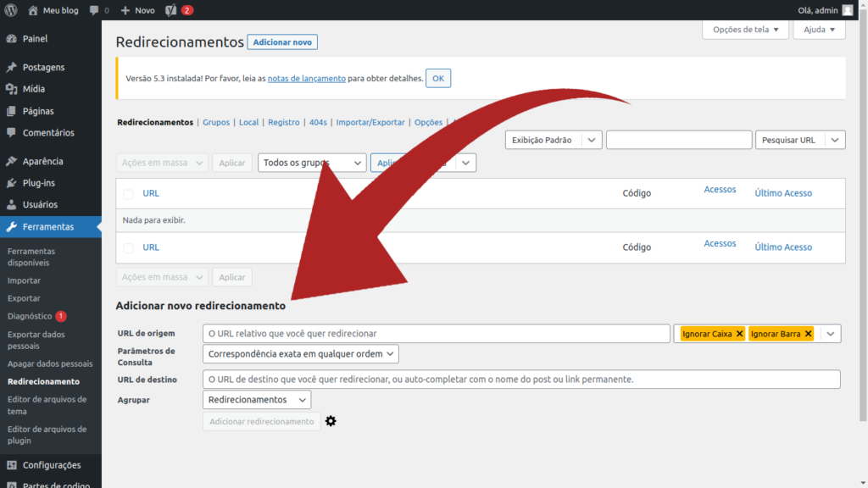
Task: Open Parâmetros de Consulta match dropdown
Action: (x=300, y=353)
